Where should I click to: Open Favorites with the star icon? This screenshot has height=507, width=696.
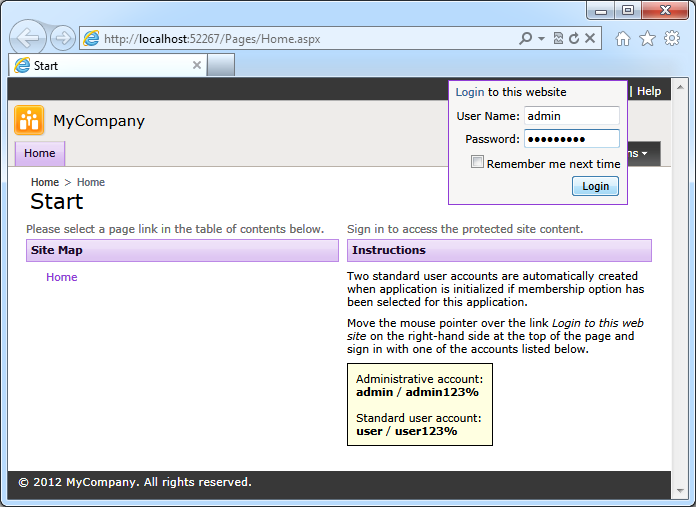[x=647, y=39]
